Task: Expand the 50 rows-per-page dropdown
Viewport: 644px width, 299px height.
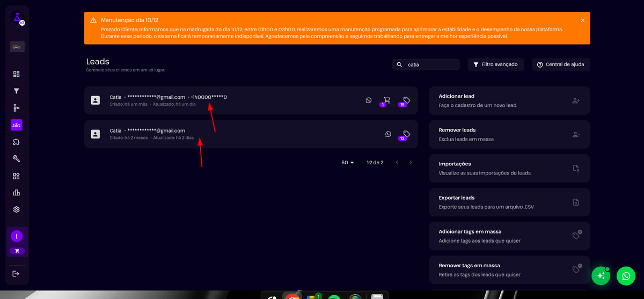Action: tap(348, 162)
